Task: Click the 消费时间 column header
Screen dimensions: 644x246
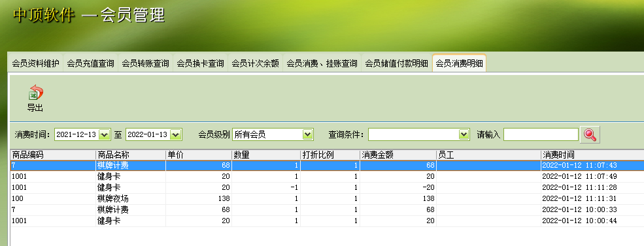Action: click(592, 155)
